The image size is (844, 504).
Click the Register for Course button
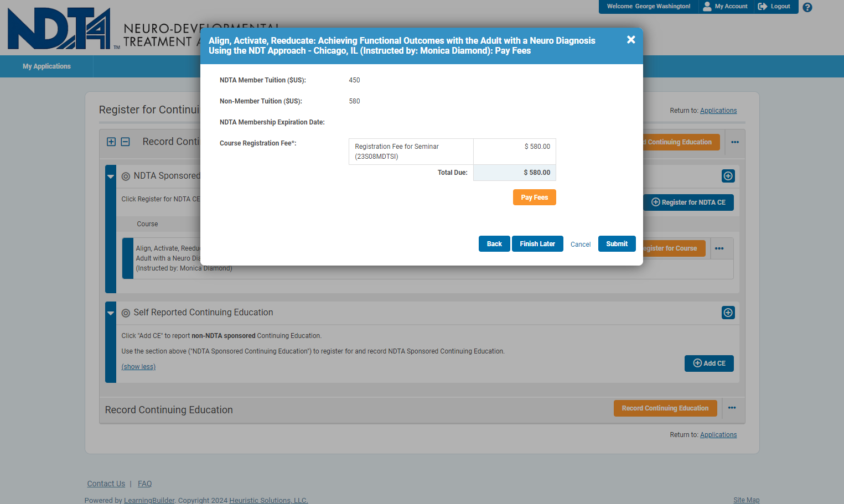tap(674, 248)
